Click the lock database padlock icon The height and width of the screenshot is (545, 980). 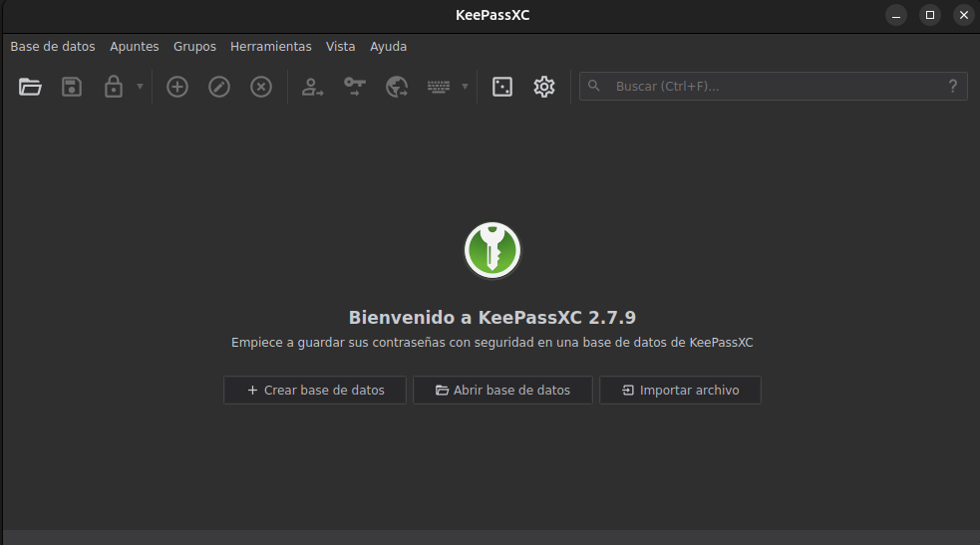(x=113, y=87)
